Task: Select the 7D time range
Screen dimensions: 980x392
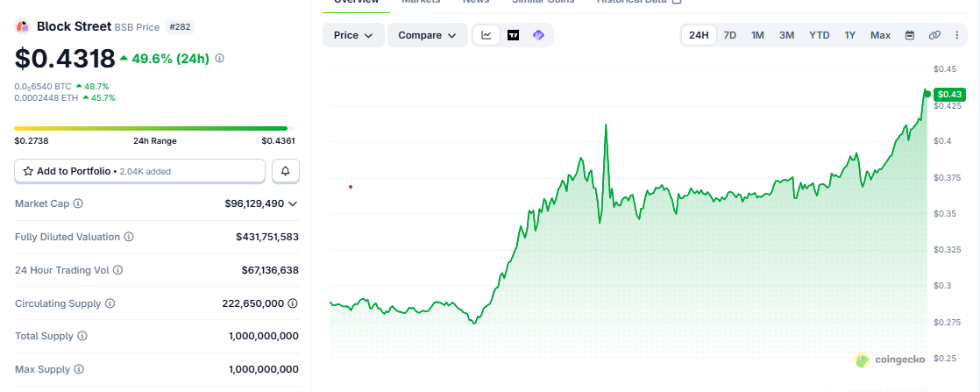Action: tap(729, 35)
